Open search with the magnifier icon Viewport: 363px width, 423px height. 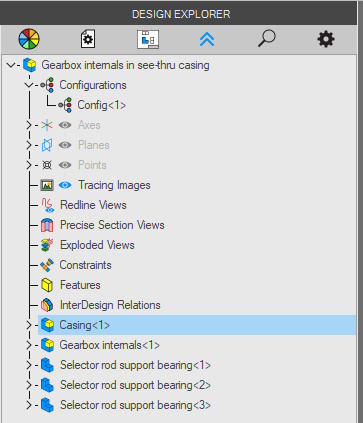[x=266, y=39]
